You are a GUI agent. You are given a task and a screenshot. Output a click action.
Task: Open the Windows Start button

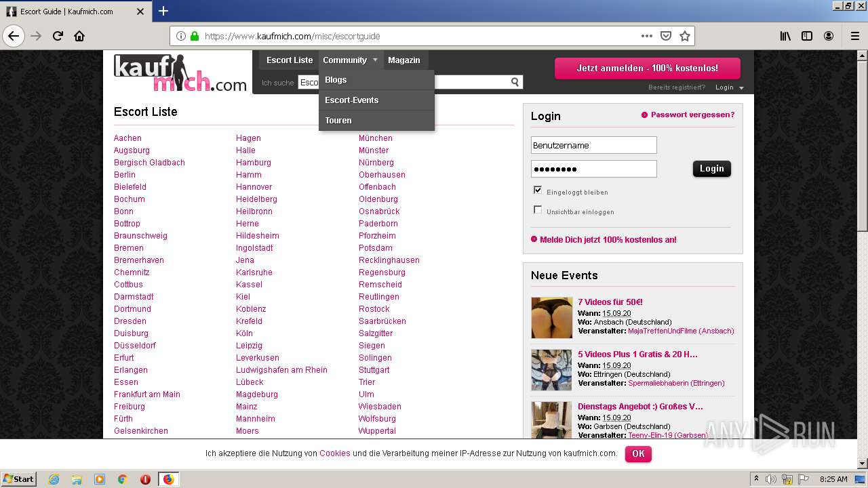pyautogui.click(x=18, y=479)
